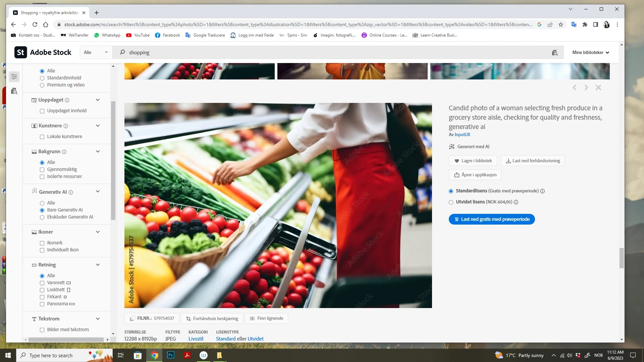Open the filters panel icon in left sidebar
The width and height of the screenshot is (644, 362).
click(14, 77)
